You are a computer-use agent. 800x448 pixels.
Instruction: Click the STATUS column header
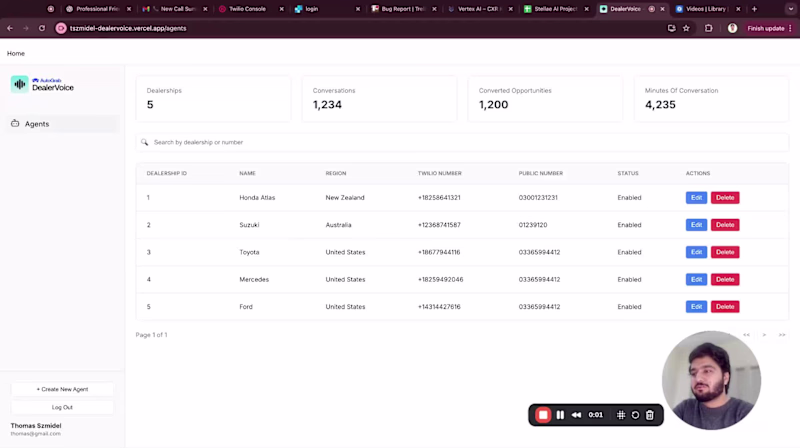628,173
